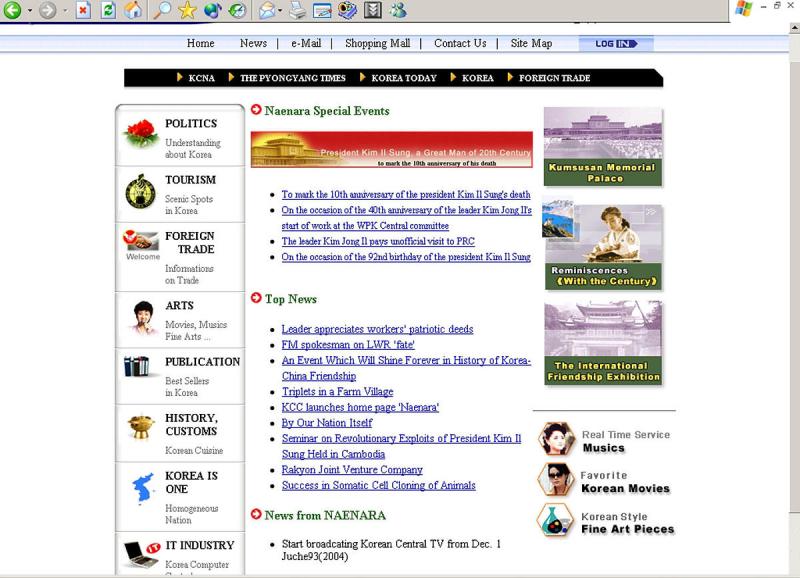Image resolution: width=800 pixels, height=578 pixels.
Task: Open the Media globe icon in toolbar
Action: point(212,10)
